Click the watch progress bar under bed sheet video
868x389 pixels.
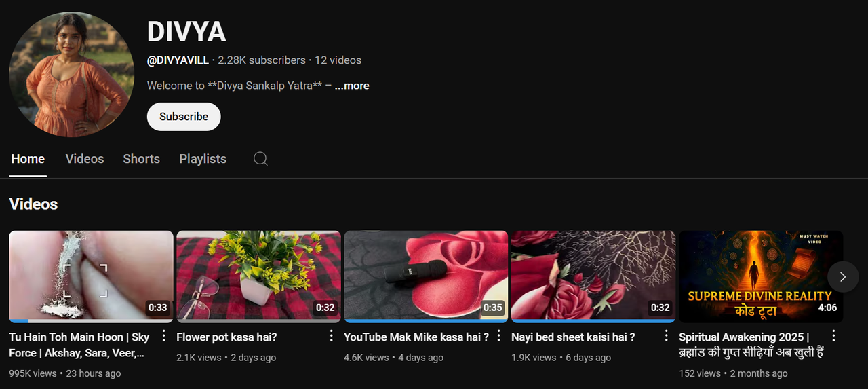593,321
